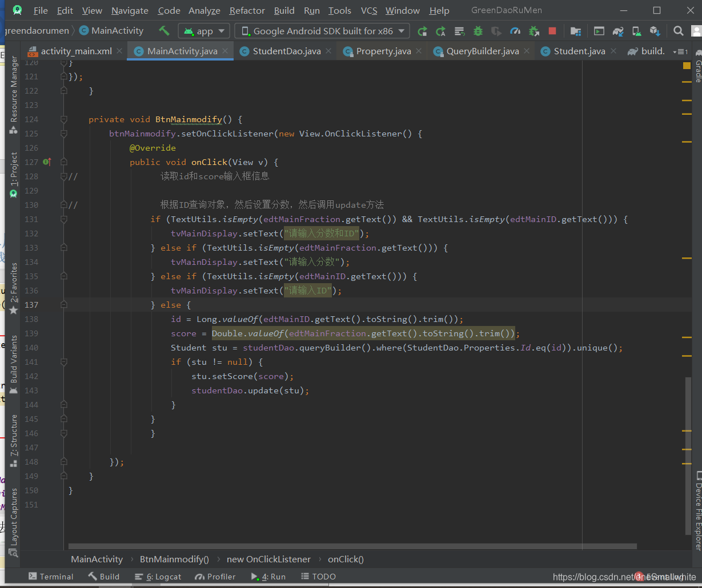Collapse the onClick method at line 127

(64, 162)
